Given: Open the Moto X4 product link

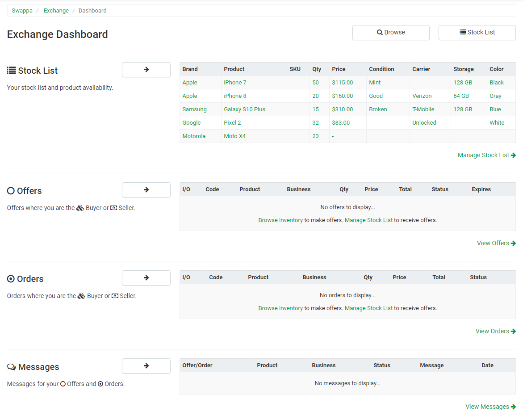Looking at the screenshot, I should (235, 136).
